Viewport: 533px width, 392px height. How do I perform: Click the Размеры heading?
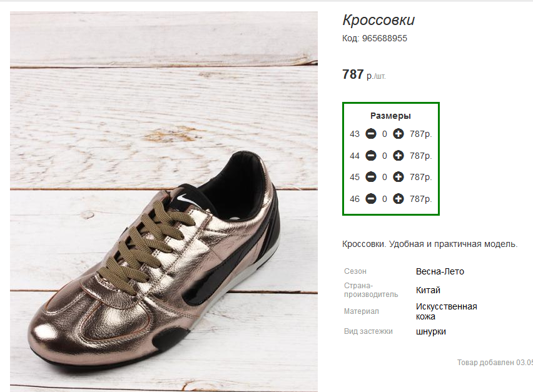(390, 116)
